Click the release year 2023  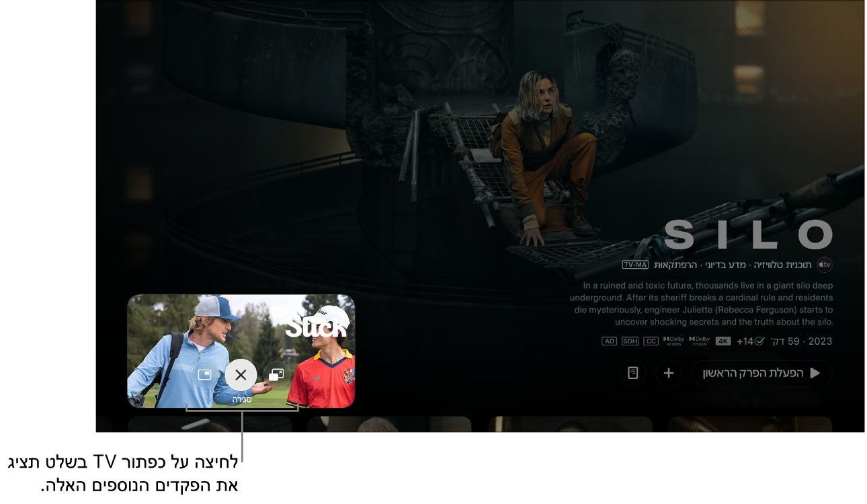pos(820,341)
